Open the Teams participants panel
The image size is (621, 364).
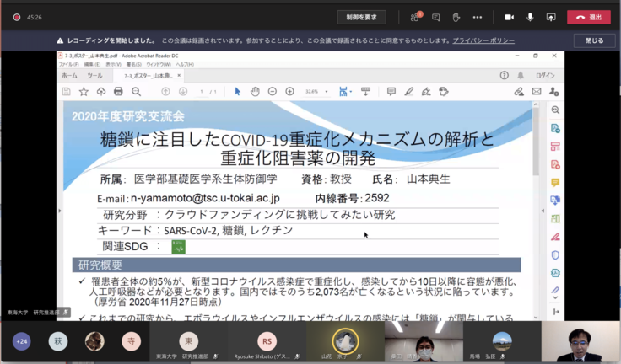click(415, 17)
